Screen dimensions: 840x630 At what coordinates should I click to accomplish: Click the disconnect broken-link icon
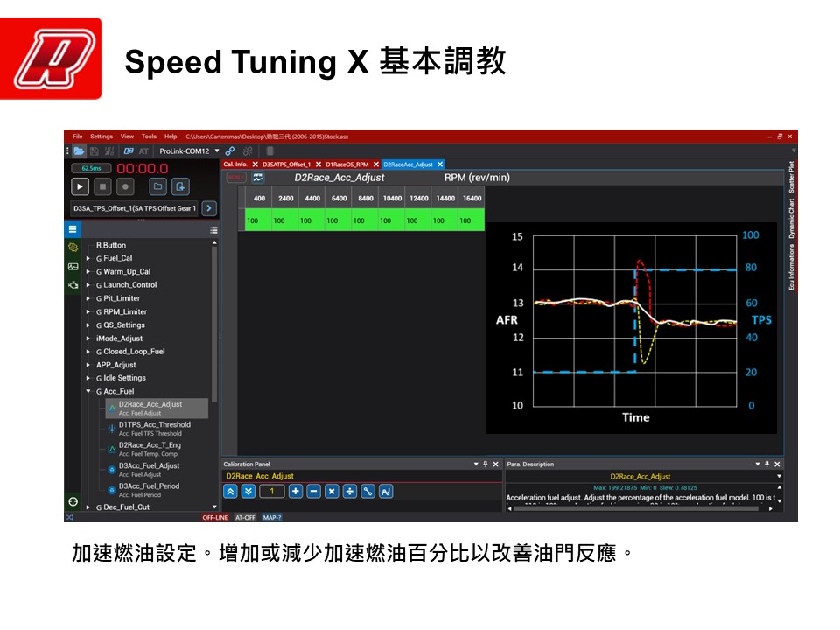tap(248, 151)
